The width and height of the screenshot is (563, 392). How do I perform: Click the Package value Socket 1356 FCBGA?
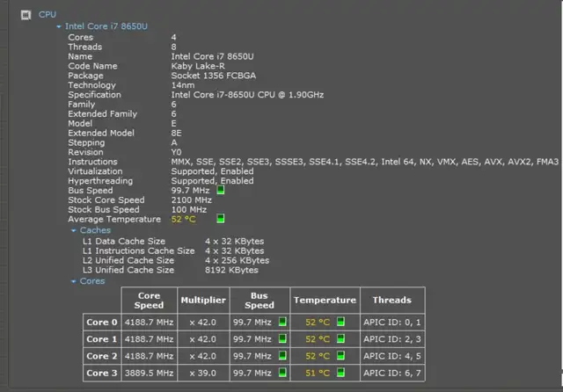click(x=213, y=76)
